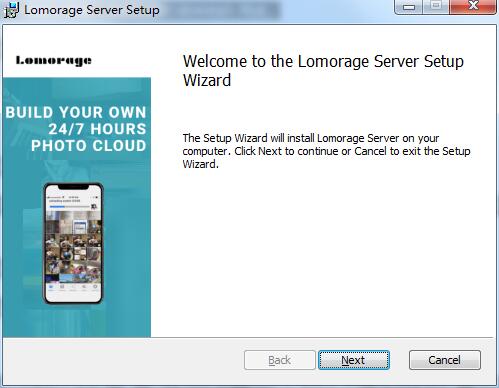Minimize the Lomorage Server Setup window
The height and width of the screenshot is (388, 499).
click(408, 6)
